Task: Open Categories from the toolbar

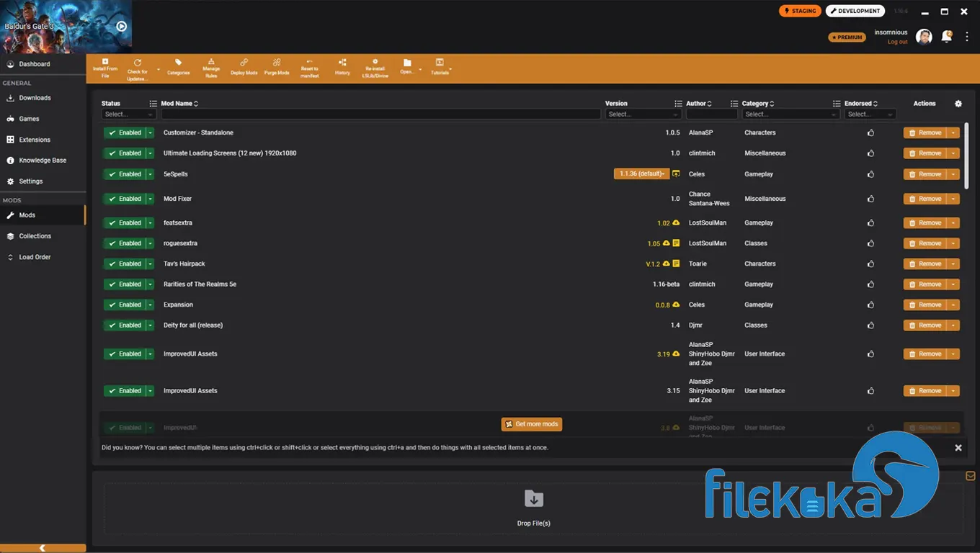Action: pyautogui.click(x=178, y=68)
